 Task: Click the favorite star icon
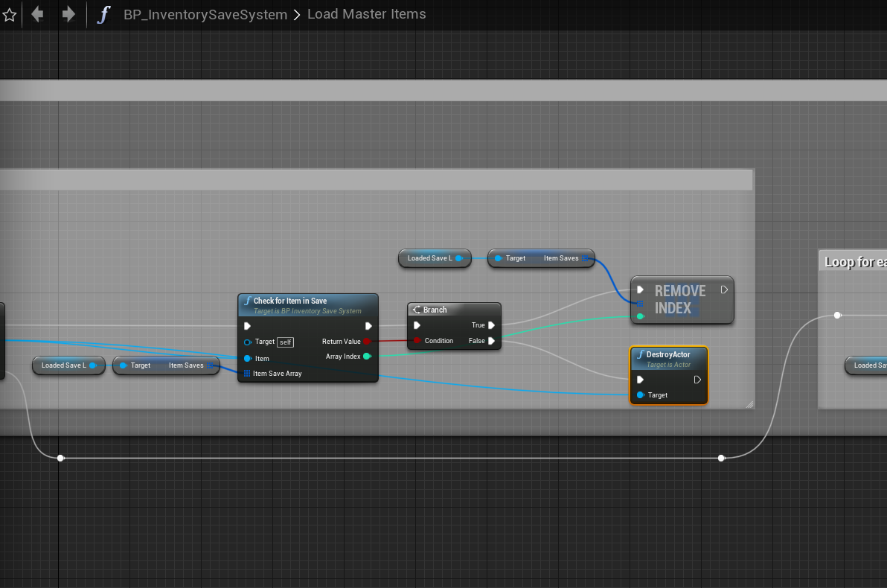point(10,15)
